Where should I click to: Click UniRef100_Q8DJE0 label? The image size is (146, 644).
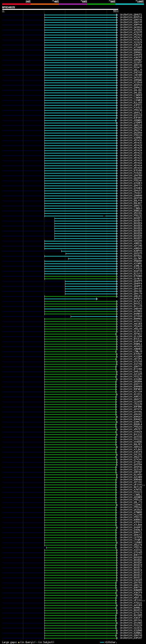(131, 296)
